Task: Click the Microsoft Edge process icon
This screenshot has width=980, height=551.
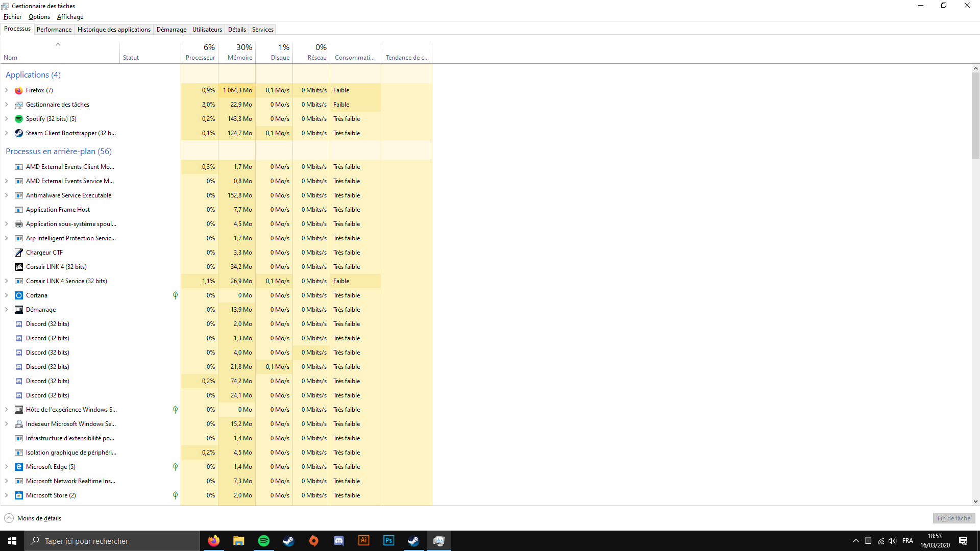Action: click(19, 467)
